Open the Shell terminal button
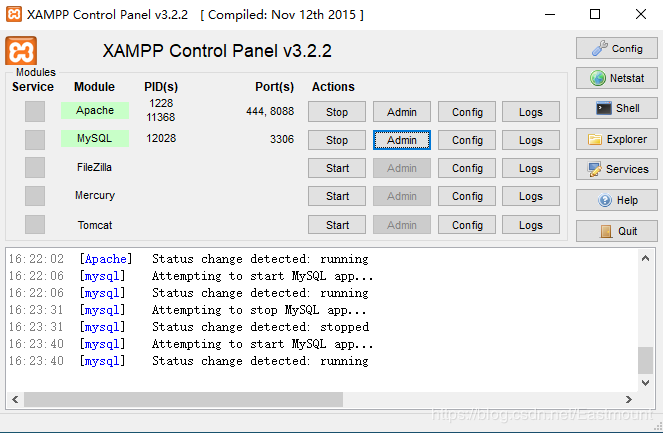Image resolution: width=663 pixels, height=433 pixels. 616,108
